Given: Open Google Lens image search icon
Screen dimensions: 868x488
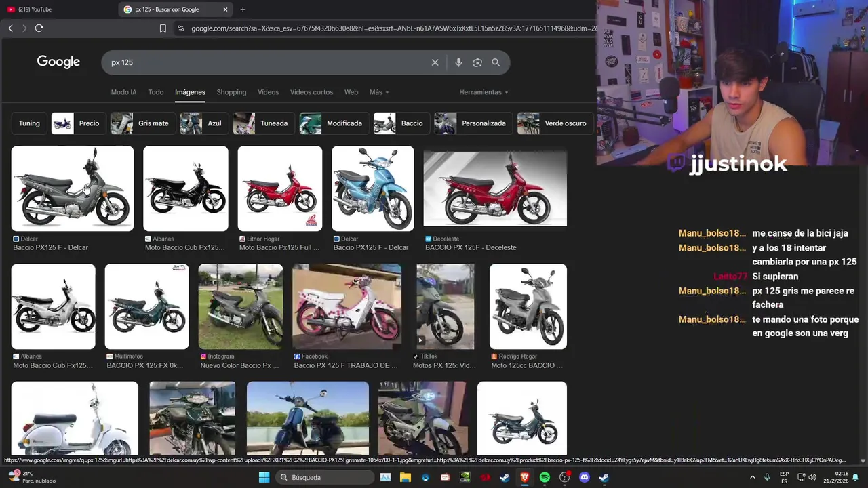Looking at the screenshot, I should 477,62.
